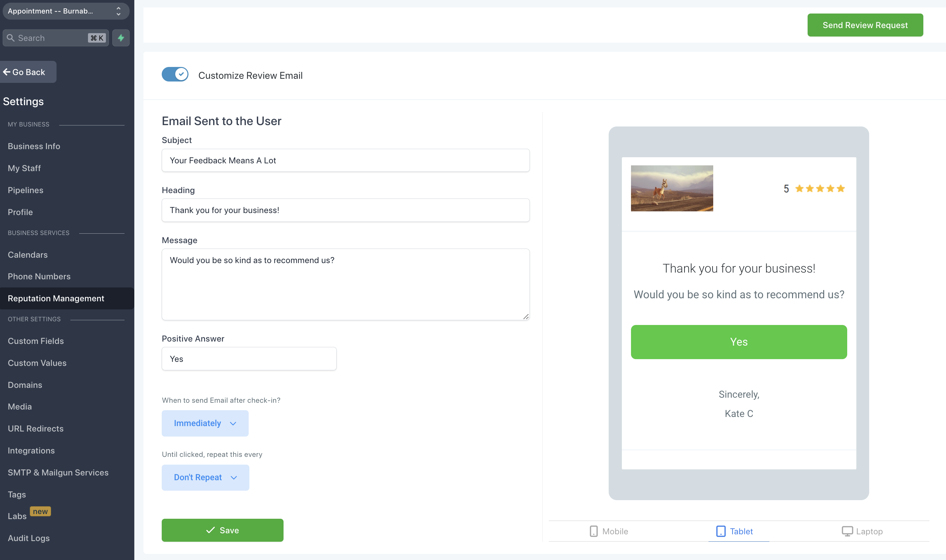This screenshot has height=560, width=946.
Task: Click into the Message text area
Action: 346,284
